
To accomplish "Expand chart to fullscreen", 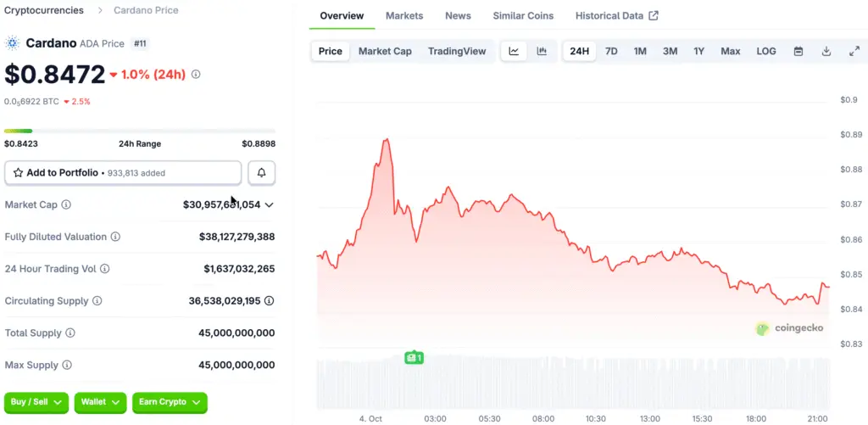I will coord(854,51).
